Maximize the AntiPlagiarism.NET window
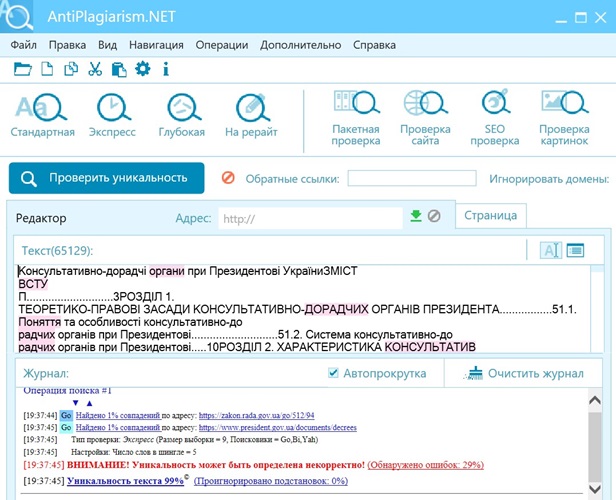The width and height of the screenshot is (616, 500). [x=581, y=17]
